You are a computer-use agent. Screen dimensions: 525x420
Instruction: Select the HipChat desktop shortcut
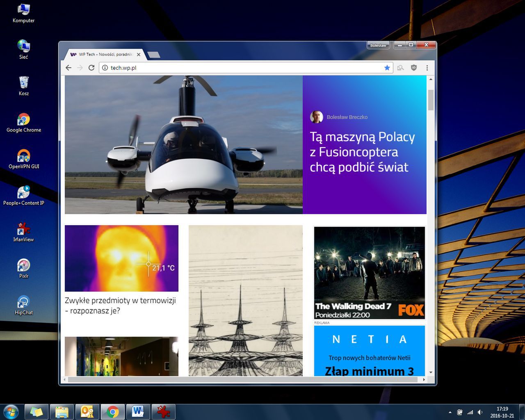(23, 305)
